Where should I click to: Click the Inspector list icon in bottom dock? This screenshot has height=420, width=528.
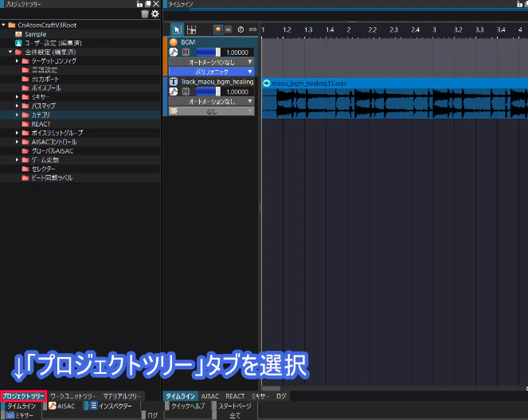pos(94,406)
